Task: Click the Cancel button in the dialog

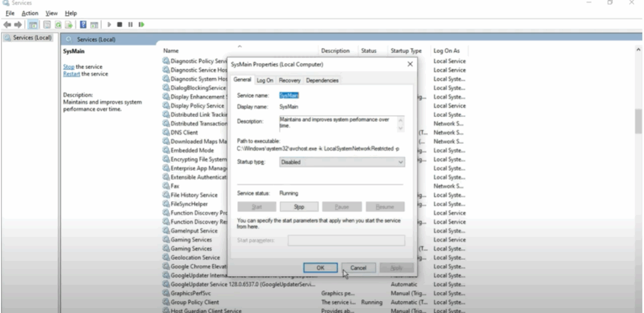Action: point(358,268)
